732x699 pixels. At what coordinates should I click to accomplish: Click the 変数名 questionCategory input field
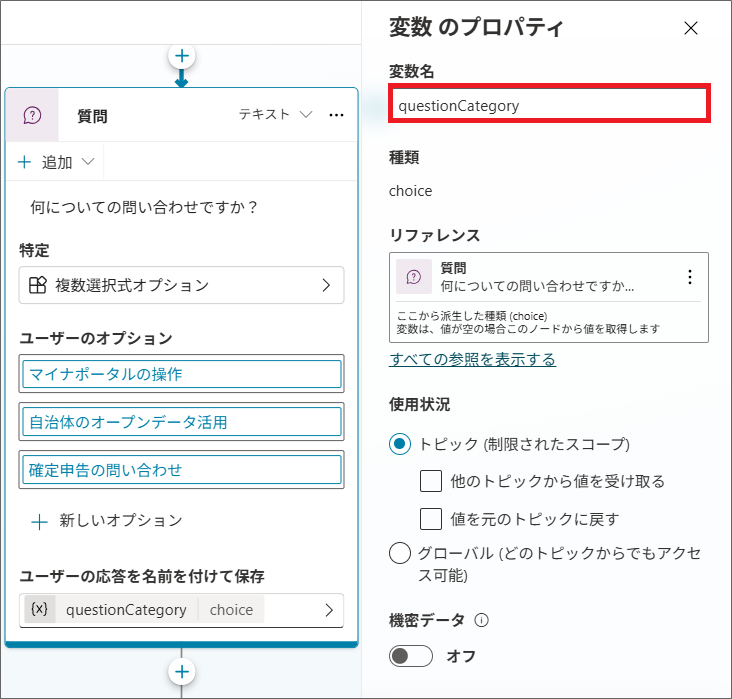[549, 105]
